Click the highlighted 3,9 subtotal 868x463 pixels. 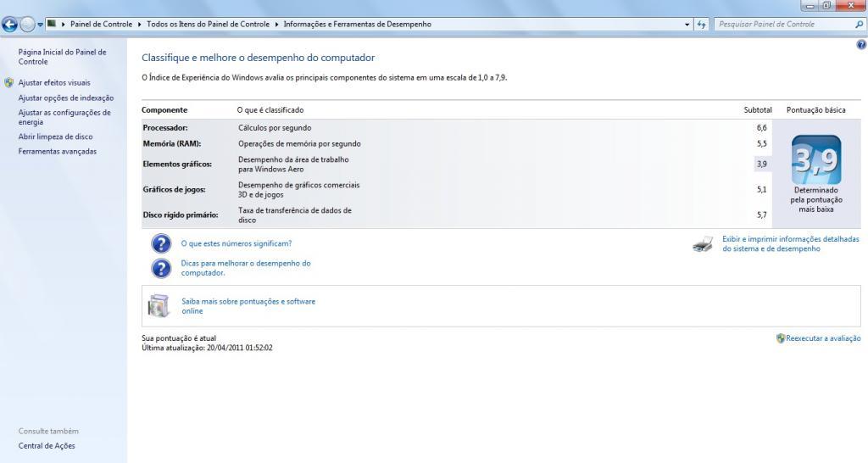[x=762, y=164]
